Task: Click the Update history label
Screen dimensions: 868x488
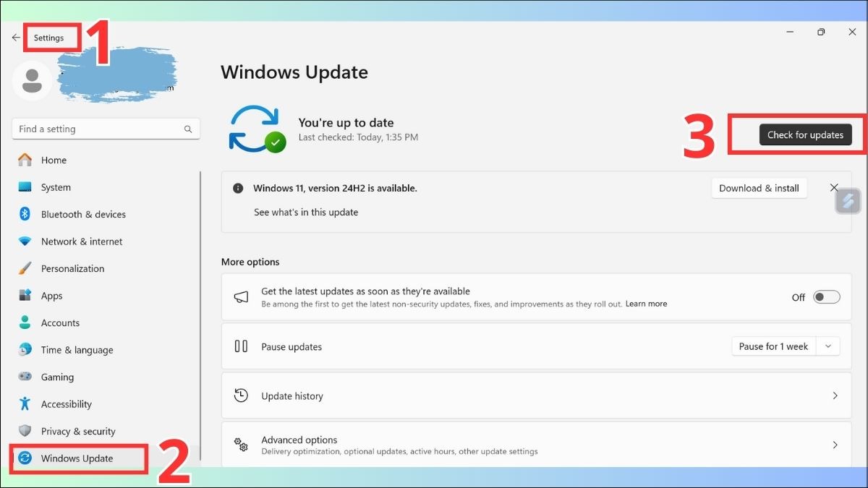Action: [292, 396]
